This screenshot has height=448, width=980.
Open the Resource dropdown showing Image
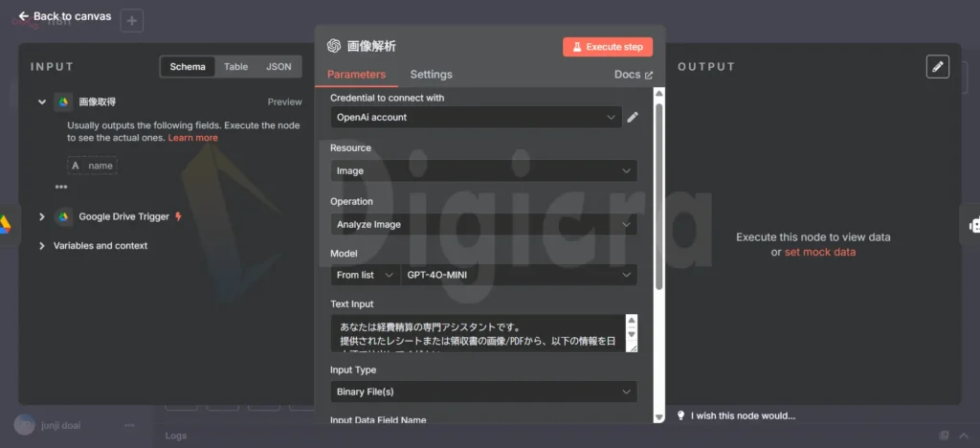coord(483,170)
